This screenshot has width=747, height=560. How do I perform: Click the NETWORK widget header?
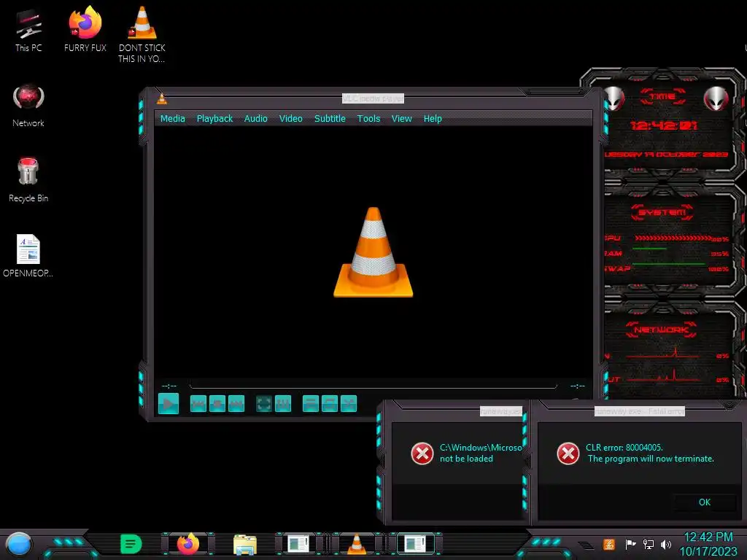661,330
